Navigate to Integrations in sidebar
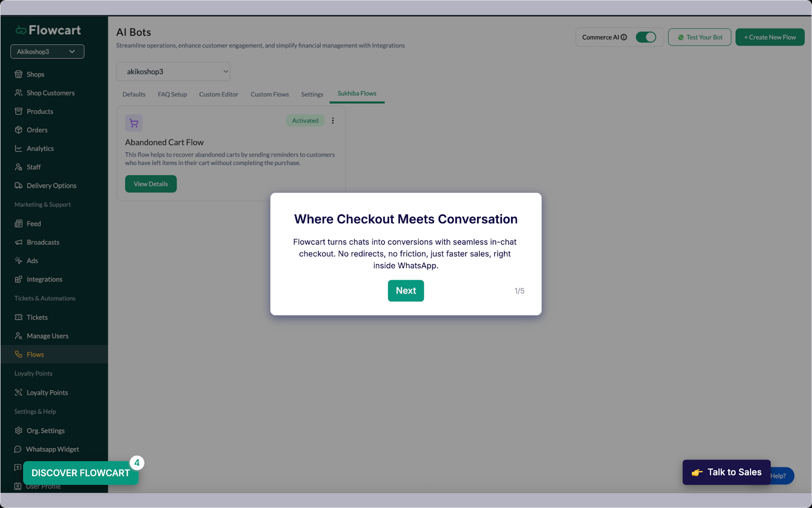This screenshot has width=812, height=508. (45, 279)
